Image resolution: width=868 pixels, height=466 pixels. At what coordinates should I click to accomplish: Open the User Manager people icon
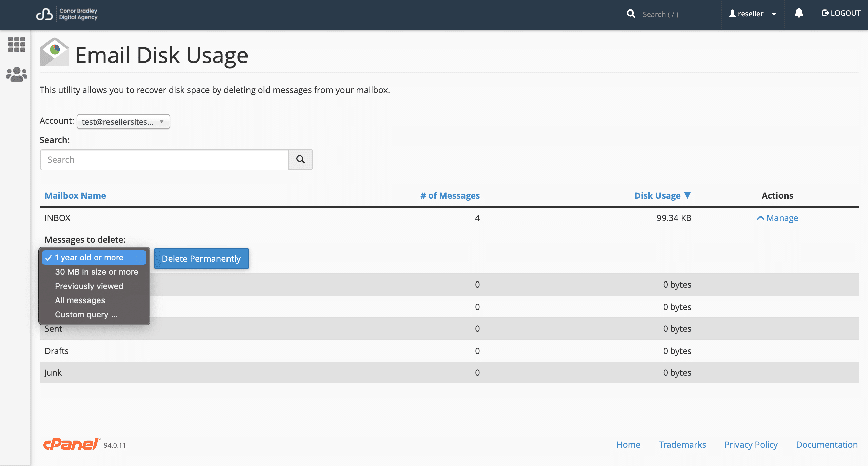(x=17, y=74)
